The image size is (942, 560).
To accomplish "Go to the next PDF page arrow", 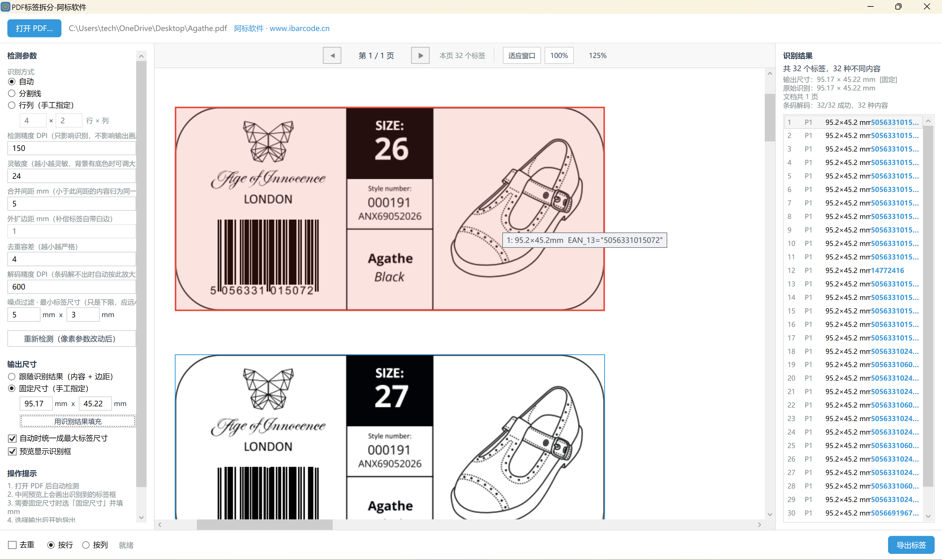I will click(420, 56).
